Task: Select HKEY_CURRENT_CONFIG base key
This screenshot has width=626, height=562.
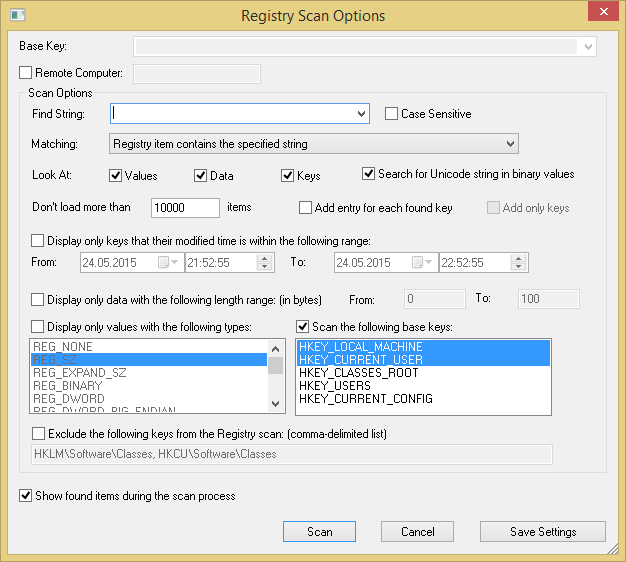Action: (x=423, y=399)
